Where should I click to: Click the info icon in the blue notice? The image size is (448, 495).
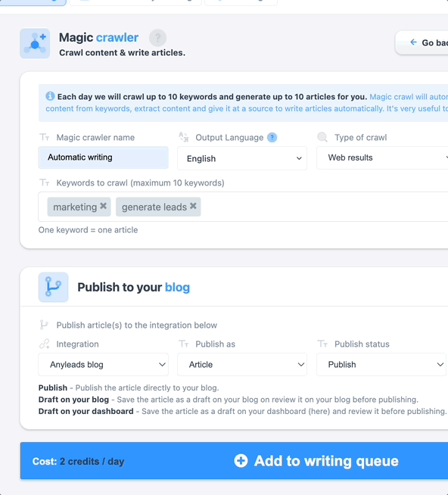pyautogui.click(x=50, y=96)
